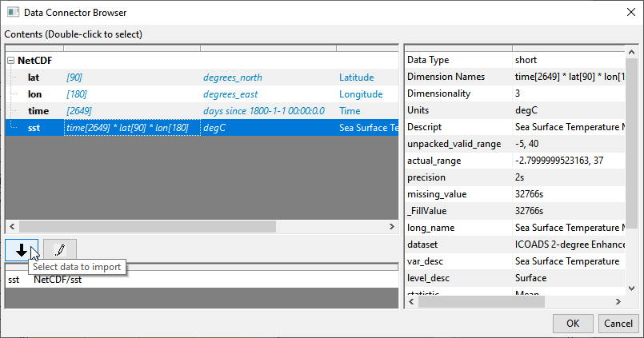Select the lon variable row
The image size is (644, 338).
coord(34,94)
